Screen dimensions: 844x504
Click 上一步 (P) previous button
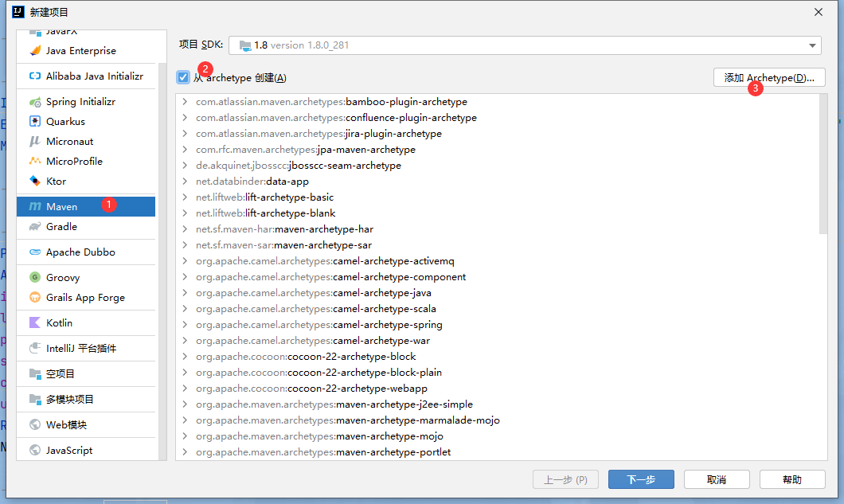coord(565,479)
